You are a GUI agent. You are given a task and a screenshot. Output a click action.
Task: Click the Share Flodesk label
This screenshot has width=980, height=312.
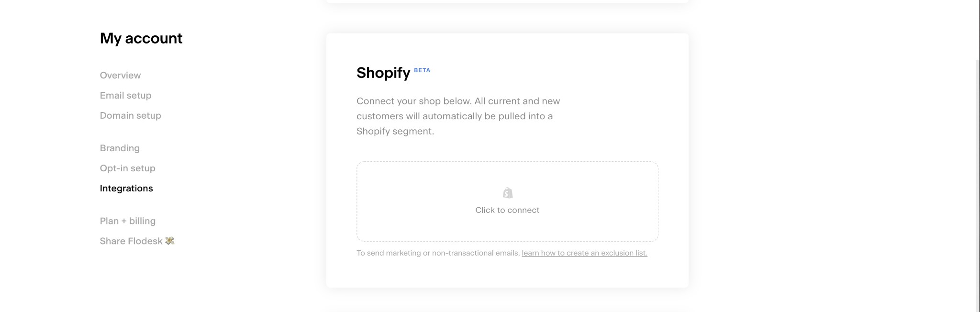tap(131, 241)
